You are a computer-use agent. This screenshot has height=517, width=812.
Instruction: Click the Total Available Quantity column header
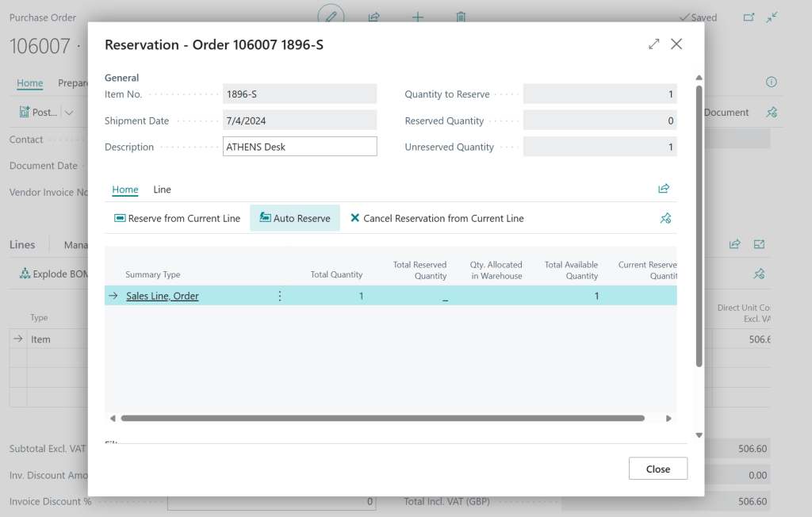tap(571, 270)
